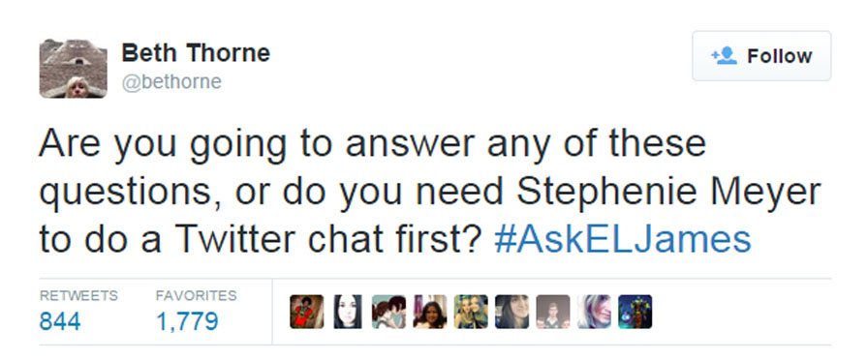Click the Follow button
The image size is (868, 361).
tap(761, 56)
